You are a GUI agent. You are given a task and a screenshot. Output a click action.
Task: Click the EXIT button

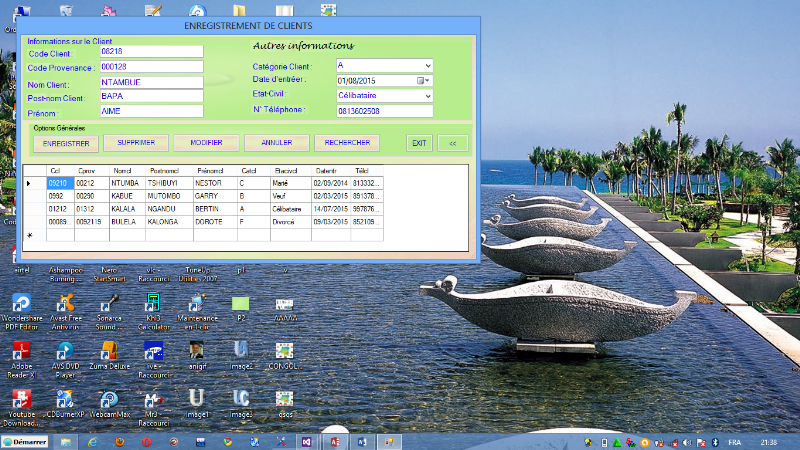[x=419, y=143]
